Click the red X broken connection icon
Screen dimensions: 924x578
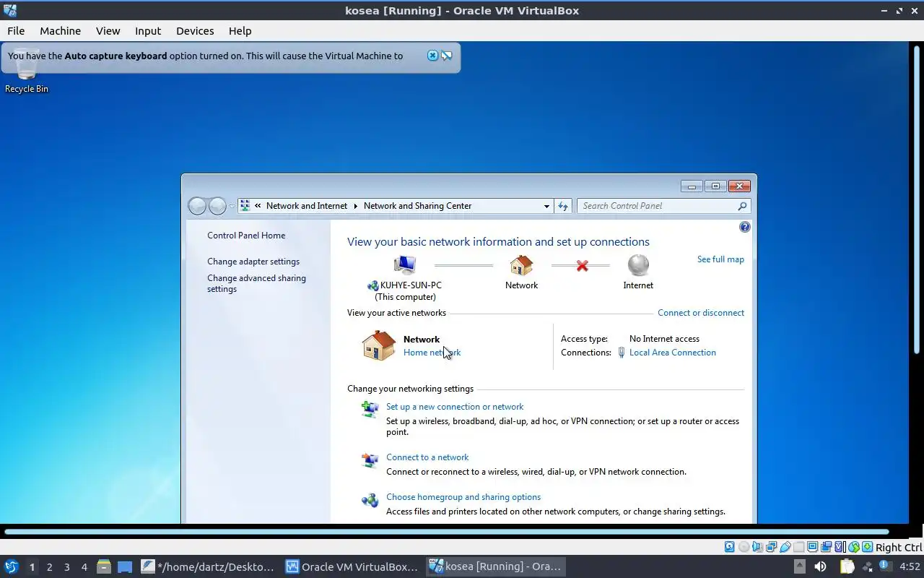[x=583, y=266]
